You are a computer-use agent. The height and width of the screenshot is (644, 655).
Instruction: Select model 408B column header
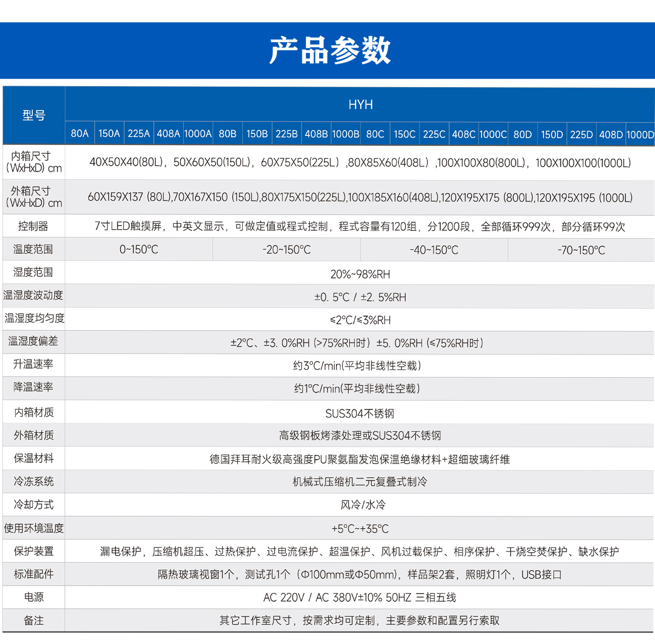coord(316,133)
